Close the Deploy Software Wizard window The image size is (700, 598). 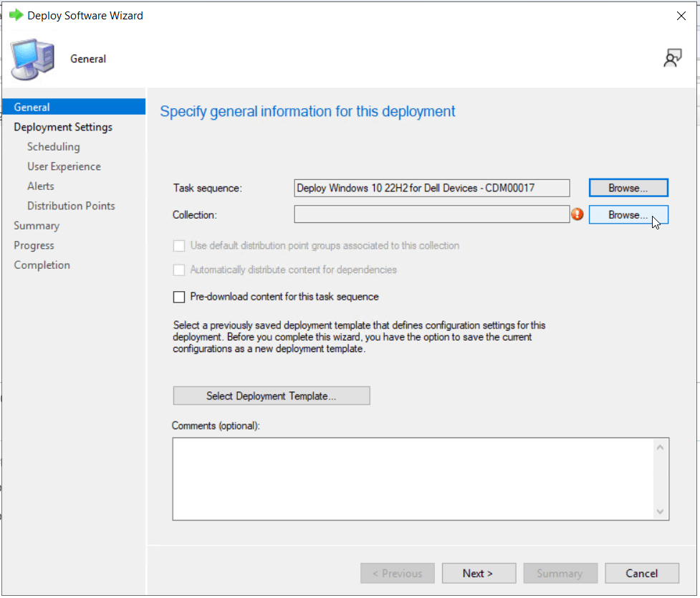pyautogui.click(x=680, y=15)
